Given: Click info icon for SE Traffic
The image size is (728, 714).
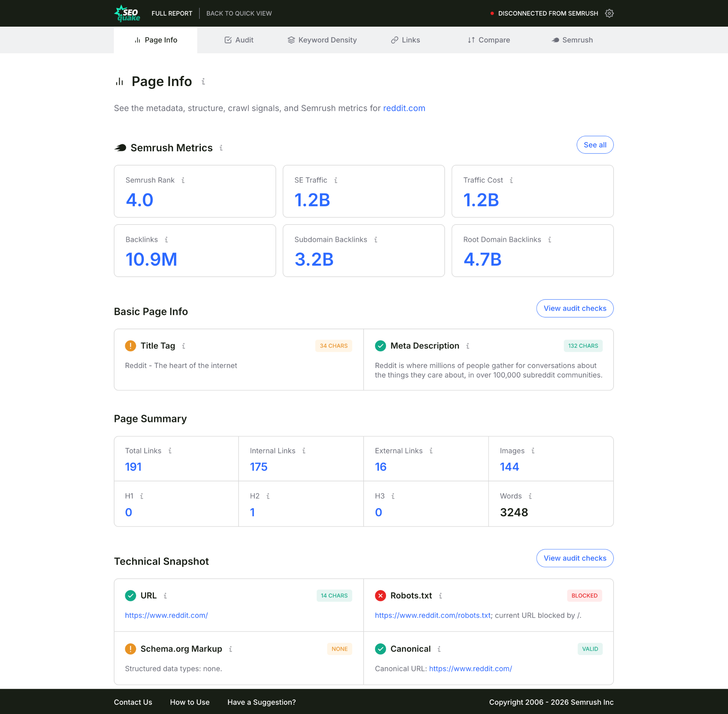Looking at the screenshot, I should pos(336,180).
